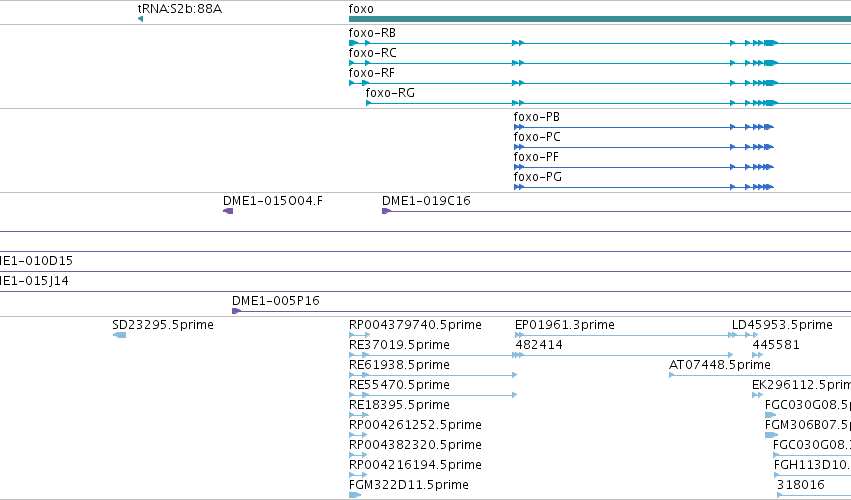Click the foxo-RB transcript label
This screenshot has width=851, height=500.
pyautogui.click(x=372, y=33)
